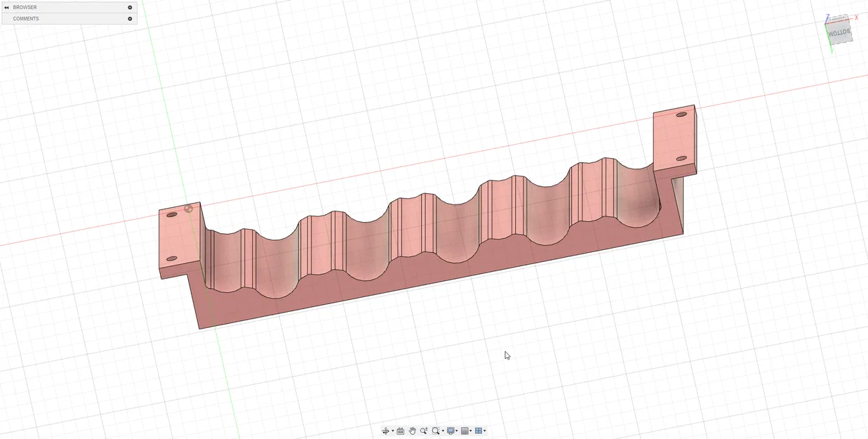The width and height of the screenshot is (868, 439).
Task: Open the Zoom Window dropdown arrow
Action: 443,431
